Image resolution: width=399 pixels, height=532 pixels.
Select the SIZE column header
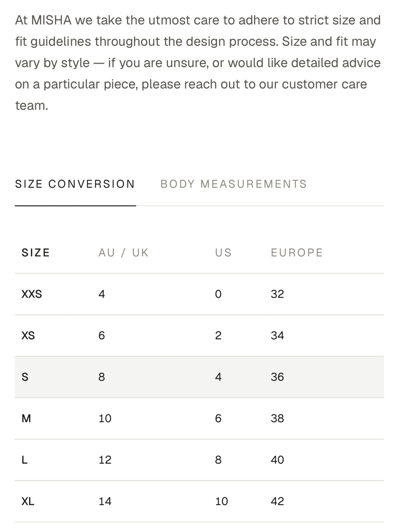click(36, 252)
